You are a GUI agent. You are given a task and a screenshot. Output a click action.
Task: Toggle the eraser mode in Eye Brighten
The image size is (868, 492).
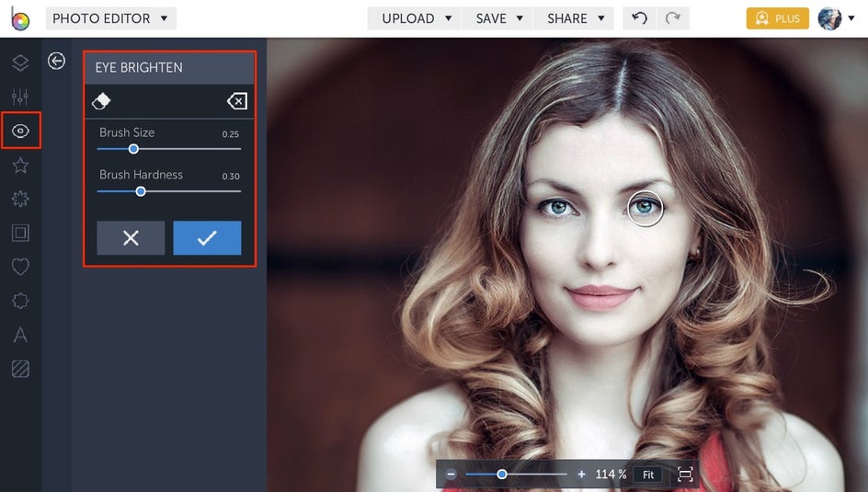point(102,101)
